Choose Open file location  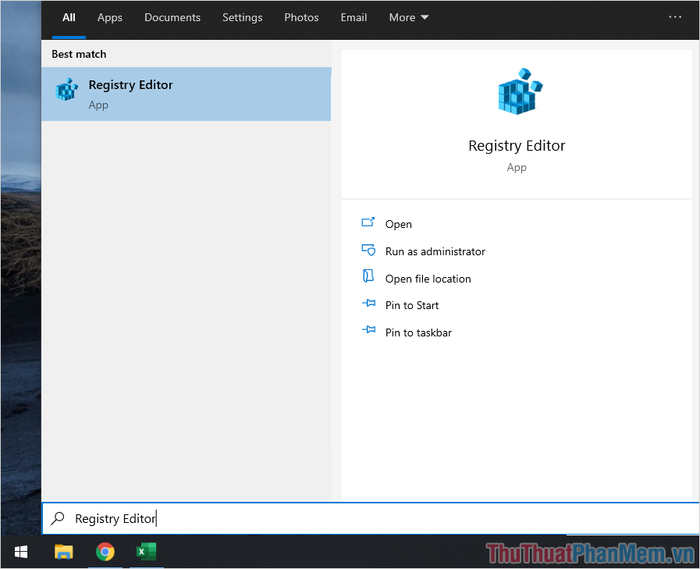[428, 279]
